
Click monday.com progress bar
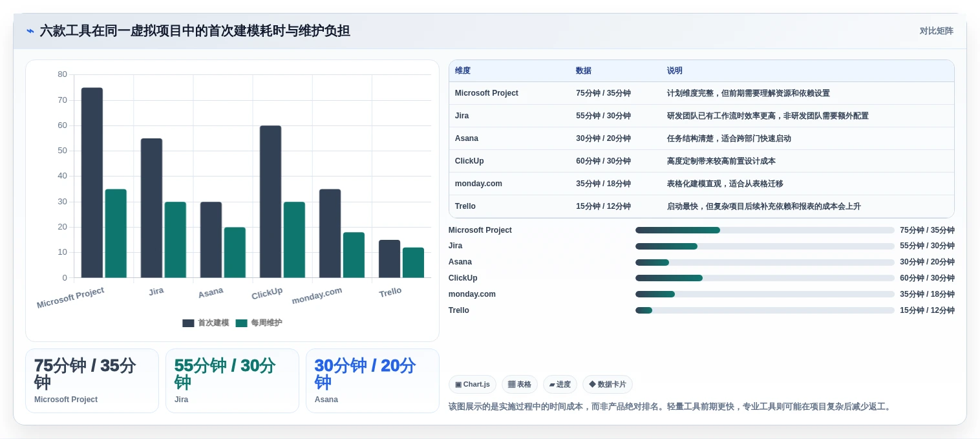click(x=765, y=294)
